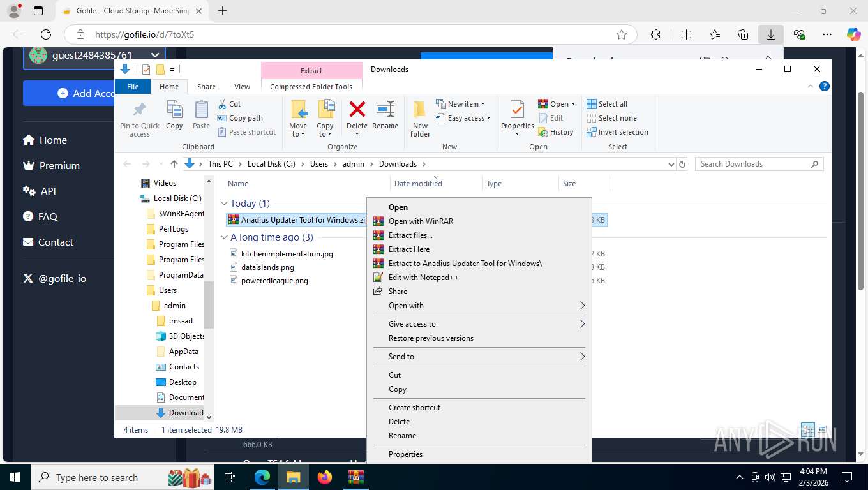Open Compressed Folder Tools tab
The image size is (868, 490).
311,87
